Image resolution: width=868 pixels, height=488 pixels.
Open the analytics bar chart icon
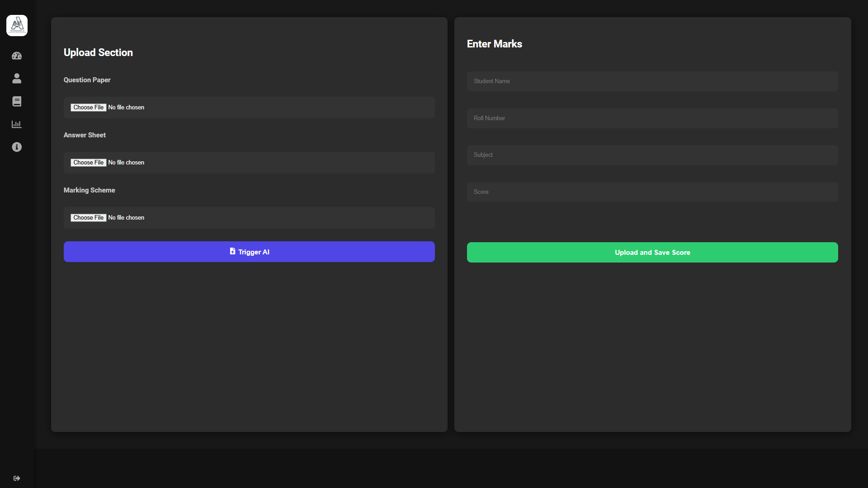(17, 124)
